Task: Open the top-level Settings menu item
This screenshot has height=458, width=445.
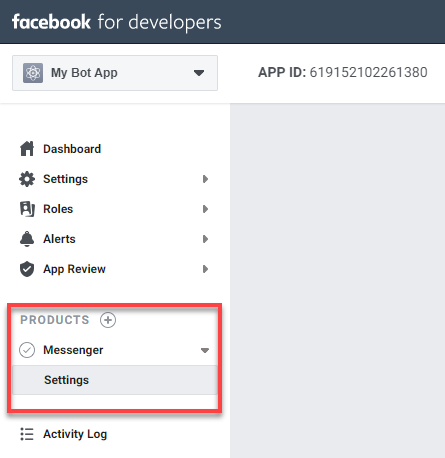Action: [x=66, y=179]
